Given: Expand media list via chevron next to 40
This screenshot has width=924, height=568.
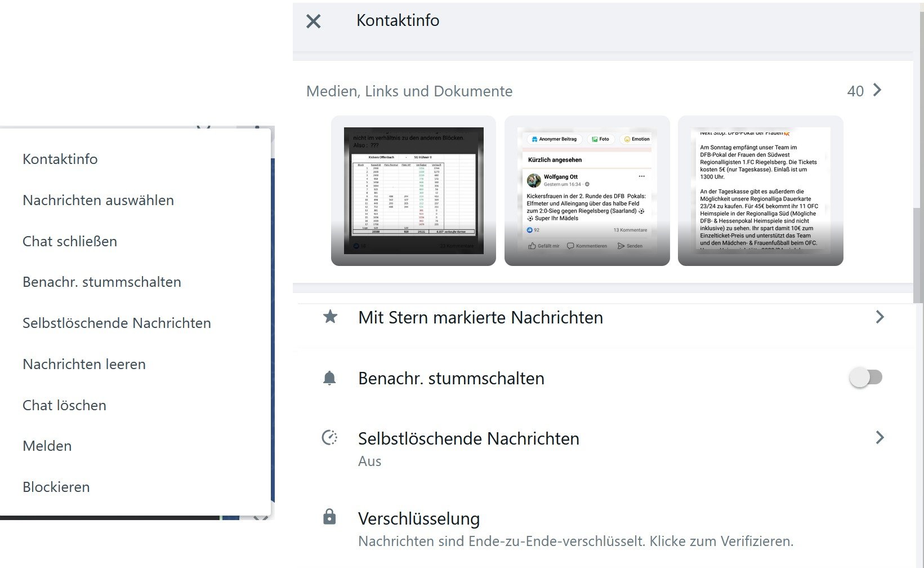Looking at the screenshot, I should tap(877, 90).
